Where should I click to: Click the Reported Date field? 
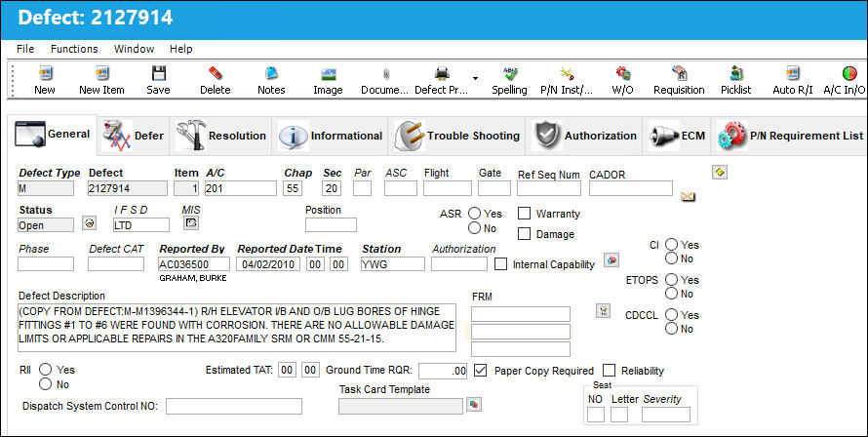click(x=268, y=264)
